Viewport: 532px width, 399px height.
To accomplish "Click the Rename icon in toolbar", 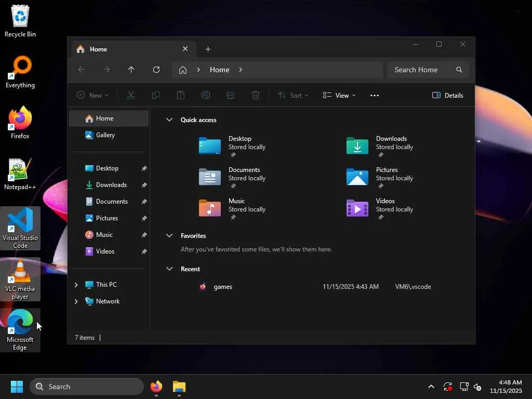I will [206, 96].
